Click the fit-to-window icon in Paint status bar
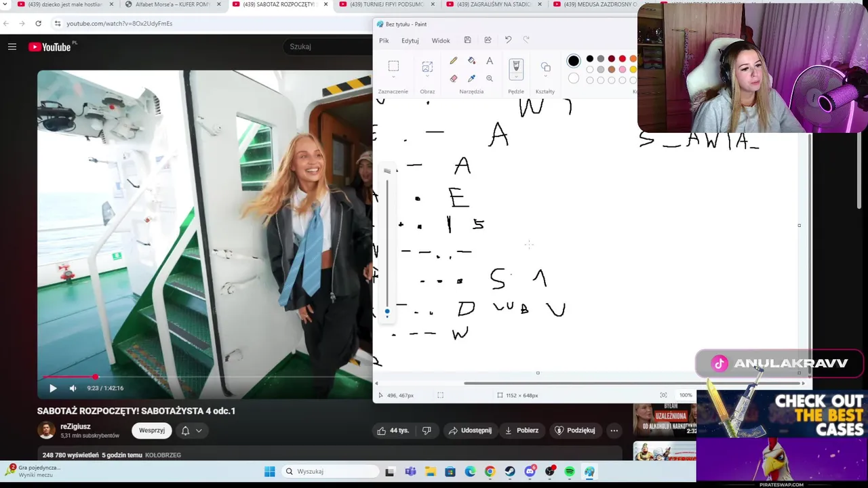 click(x=663, y=395)
